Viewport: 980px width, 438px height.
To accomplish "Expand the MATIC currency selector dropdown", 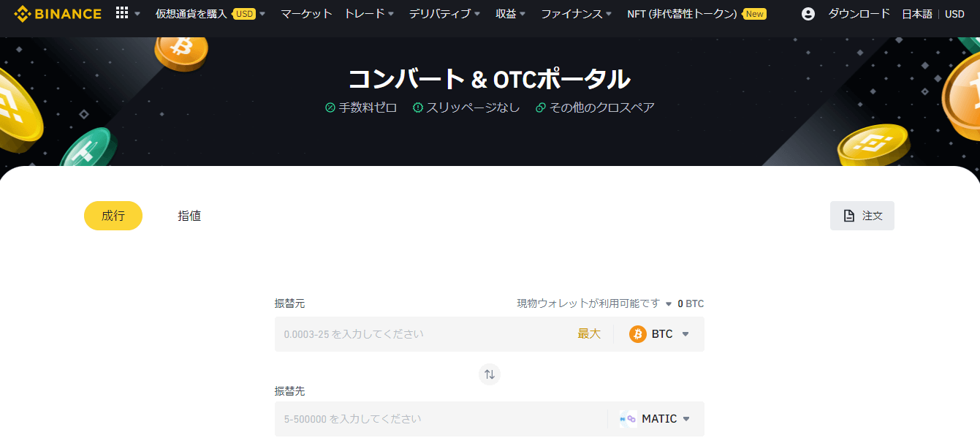I will click(x=685, y=418).
